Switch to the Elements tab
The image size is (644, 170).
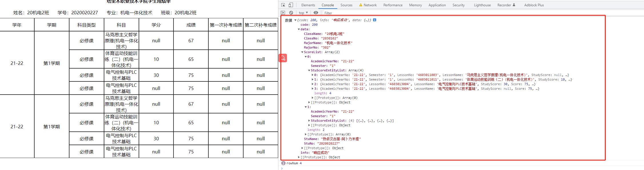[x=308, y=5]
